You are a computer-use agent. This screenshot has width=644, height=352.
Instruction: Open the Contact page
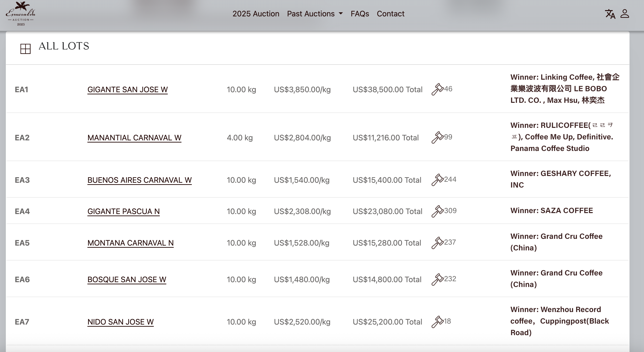coord(391,14)
